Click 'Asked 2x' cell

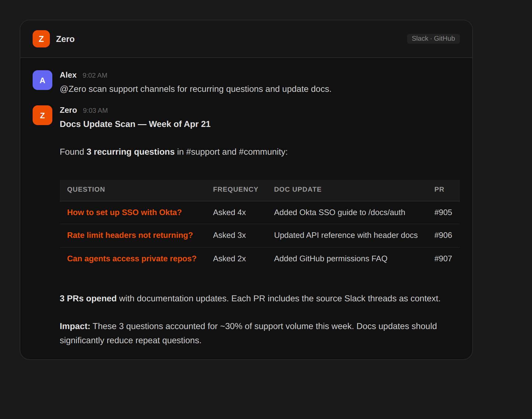pos(229,258)
